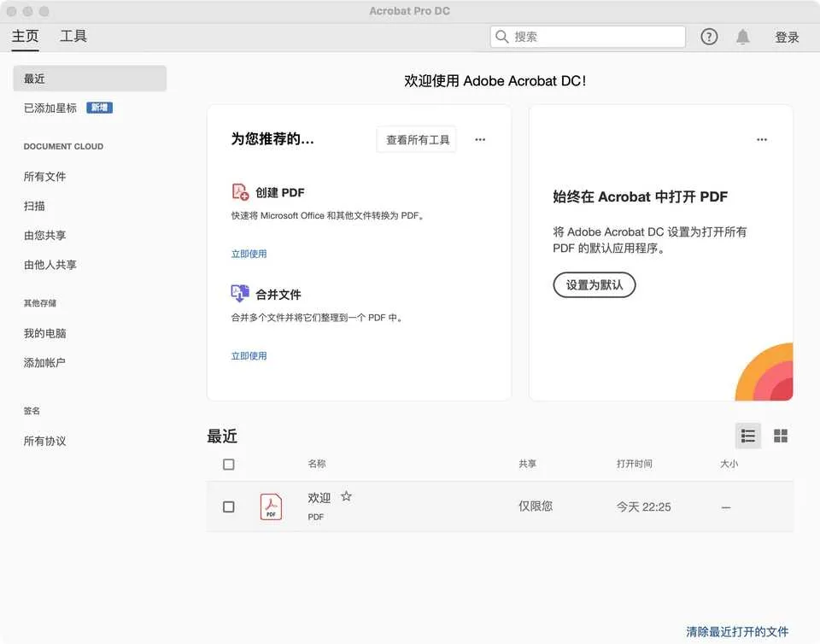820x644 pixels.
Task: Click the search magnifier icon
Action: 501,37
